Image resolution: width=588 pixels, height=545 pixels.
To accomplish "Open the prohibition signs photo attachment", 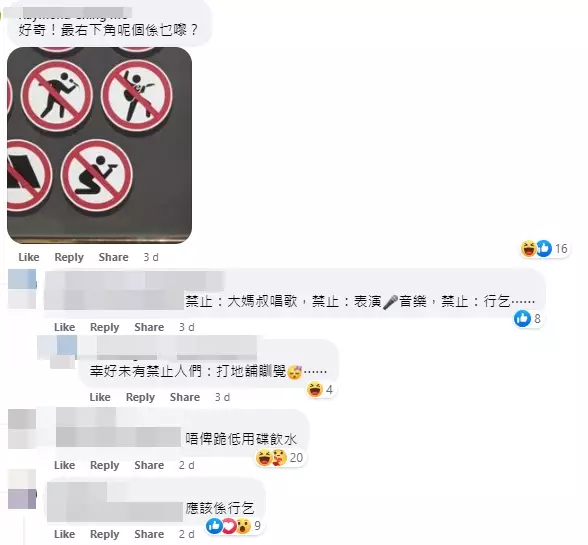I will (99, 145).
